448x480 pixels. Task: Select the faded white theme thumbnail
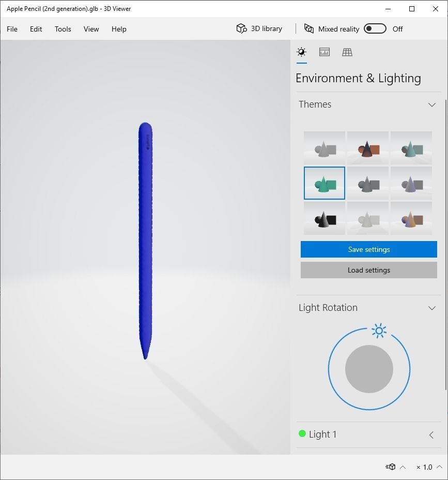click(368, 218)
